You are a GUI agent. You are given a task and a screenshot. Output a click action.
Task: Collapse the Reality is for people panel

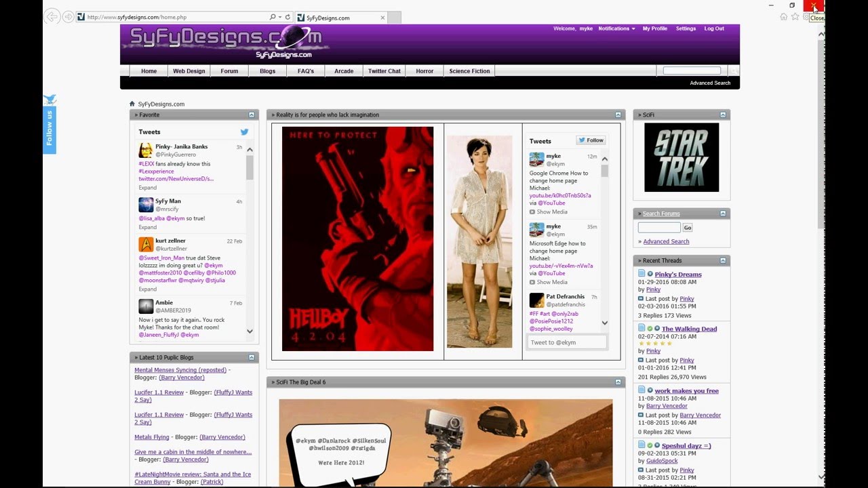pyautogui.click(x=618, y=115)
